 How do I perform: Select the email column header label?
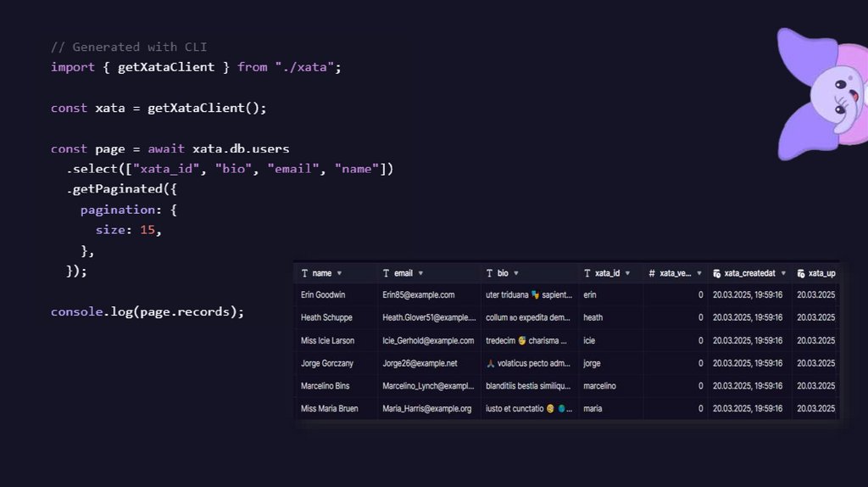[x=403, y=273]
